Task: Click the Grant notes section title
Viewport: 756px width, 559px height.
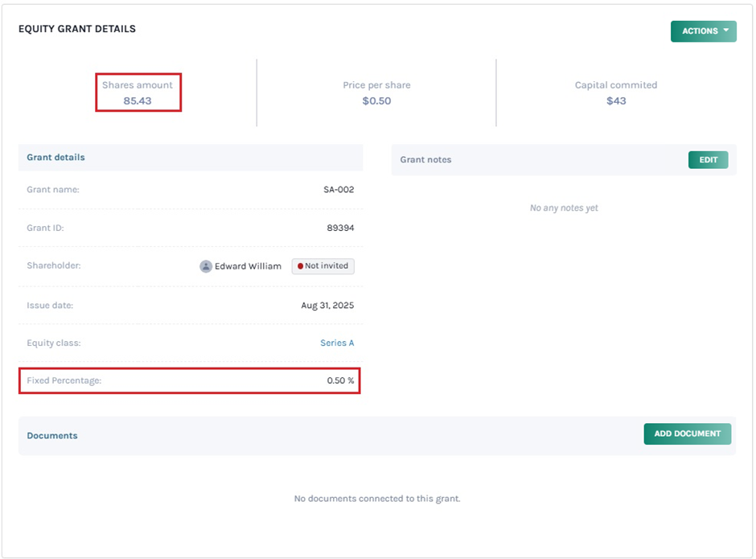Action: click(425, 160)
